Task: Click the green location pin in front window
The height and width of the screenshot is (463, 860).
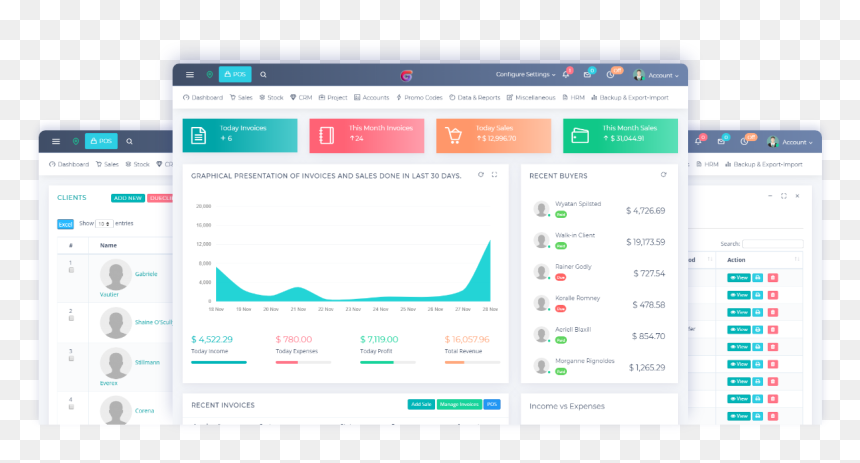Action: pyautogui.click(x=210, y=75)
